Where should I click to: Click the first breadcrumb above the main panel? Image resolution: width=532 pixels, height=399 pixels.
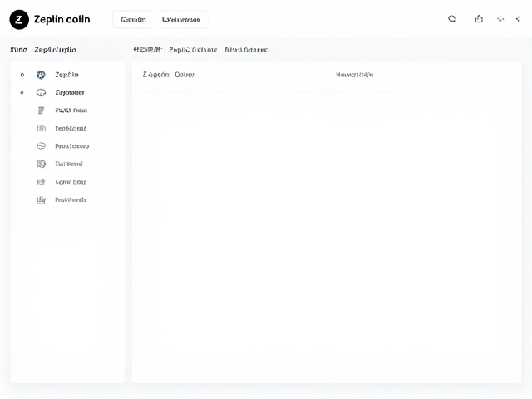coord(148,50)
